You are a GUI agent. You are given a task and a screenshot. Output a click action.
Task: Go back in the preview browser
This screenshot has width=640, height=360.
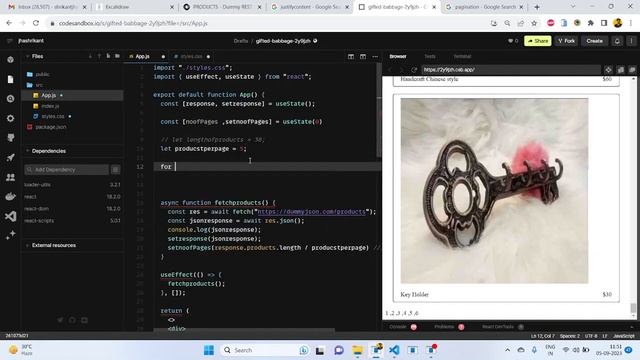(390, 70)
